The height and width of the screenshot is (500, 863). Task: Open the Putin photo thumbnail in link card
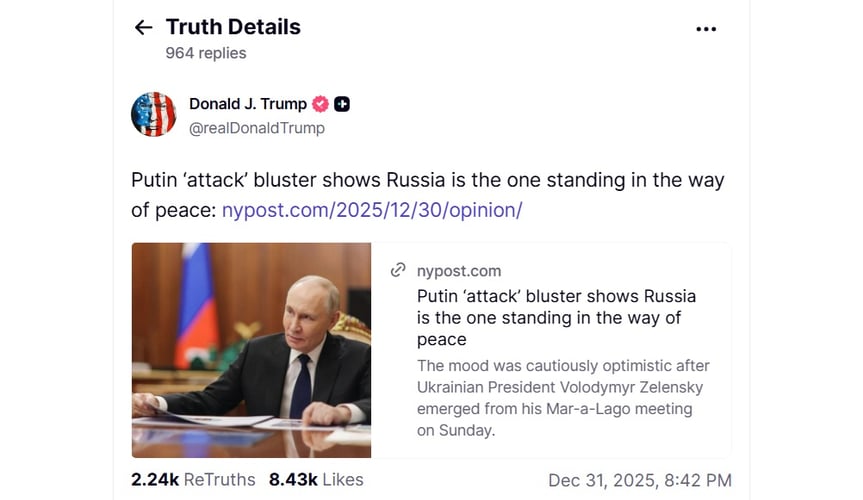pyautogui.click(x=251, y=350)
